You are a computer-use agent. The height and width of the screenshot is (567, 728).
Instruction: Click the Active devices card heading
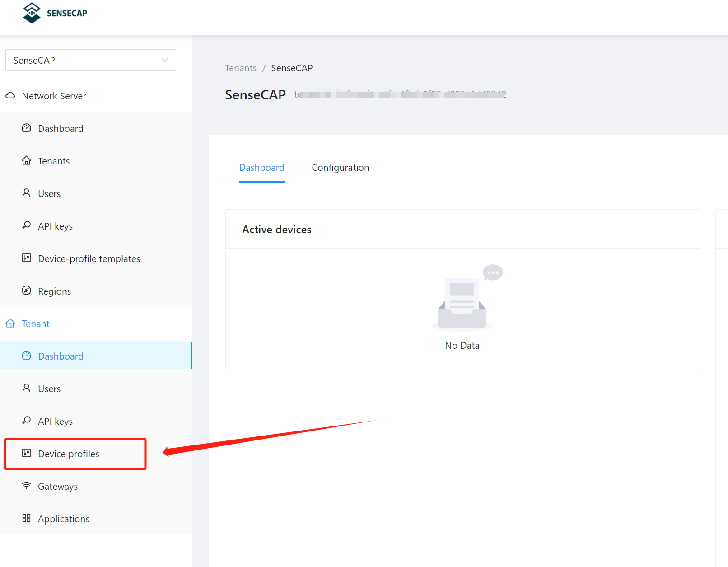(277, 230)
